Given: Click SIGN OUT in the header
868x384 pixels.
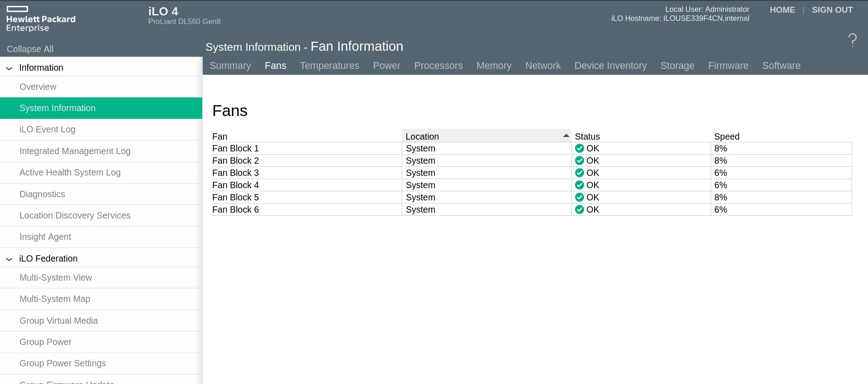Looking at the screenshot, I should tap(832, 10).
